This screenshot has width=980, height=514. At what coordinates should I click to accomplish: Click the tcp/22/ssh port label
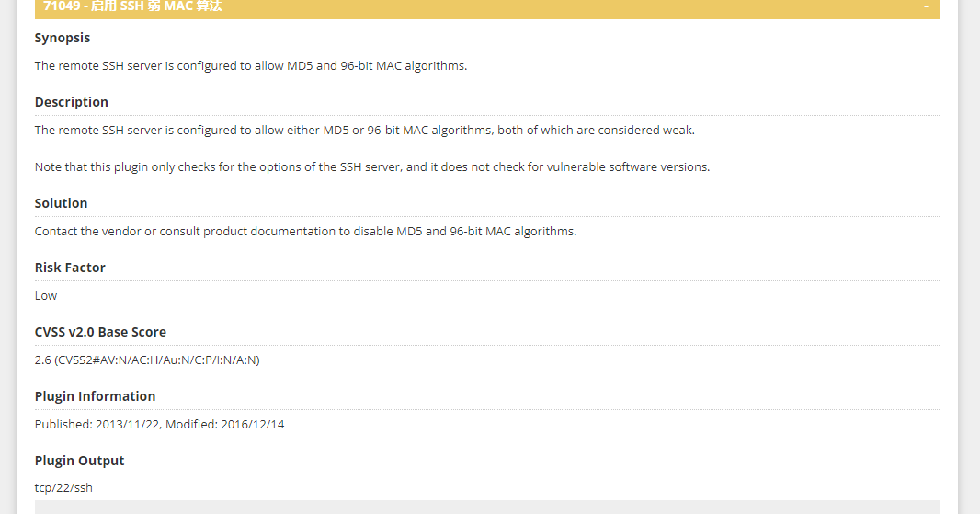pos(63,488)
